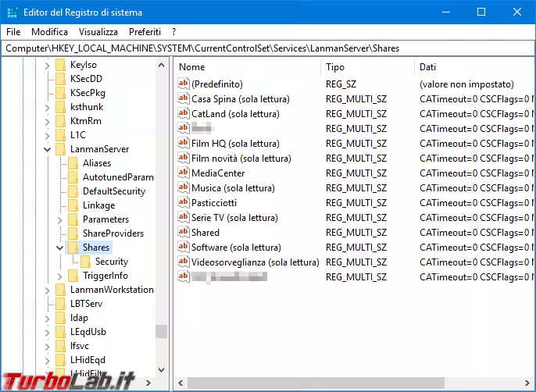Click the icon beside the Predefinito value

(x=184, y=84)
